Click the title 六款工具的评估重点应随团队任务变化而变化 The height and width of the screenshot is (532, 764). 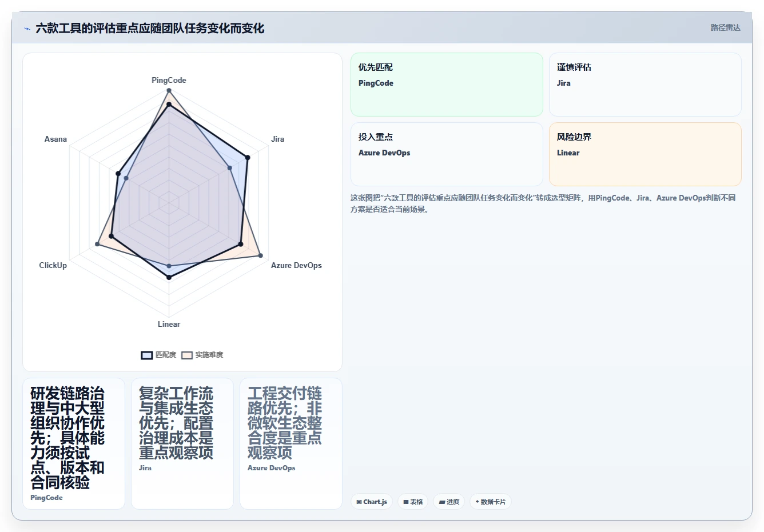pyautogui.click(x=150, y=29)
